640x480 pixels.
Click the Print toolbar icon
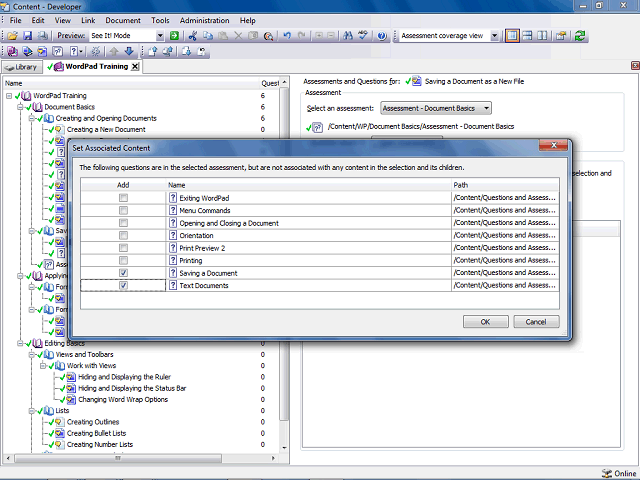[42, 36]
